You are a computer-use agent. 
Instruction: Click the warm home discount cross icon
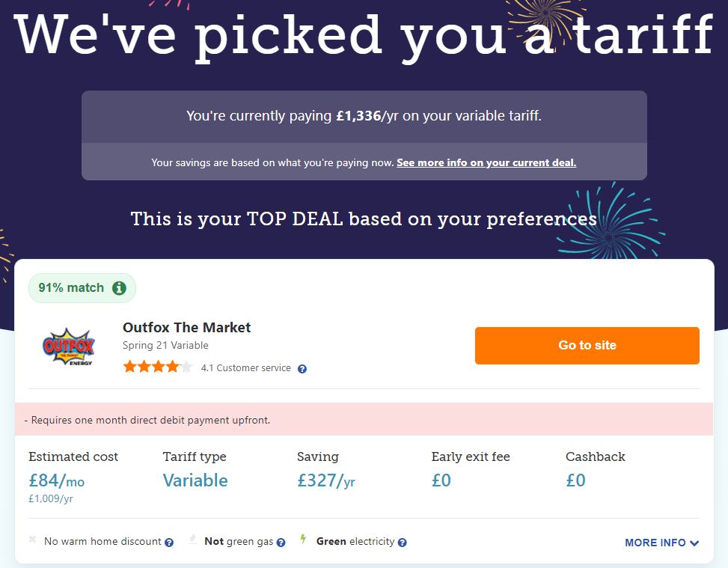click(x=32, y=540)
